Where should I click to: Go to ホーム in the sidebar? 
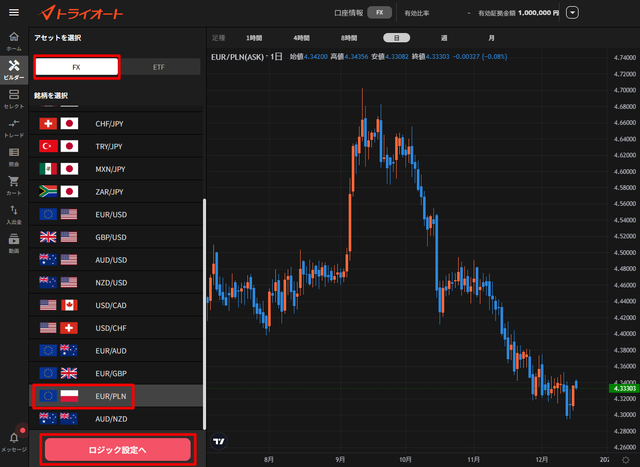click(14, 41)
